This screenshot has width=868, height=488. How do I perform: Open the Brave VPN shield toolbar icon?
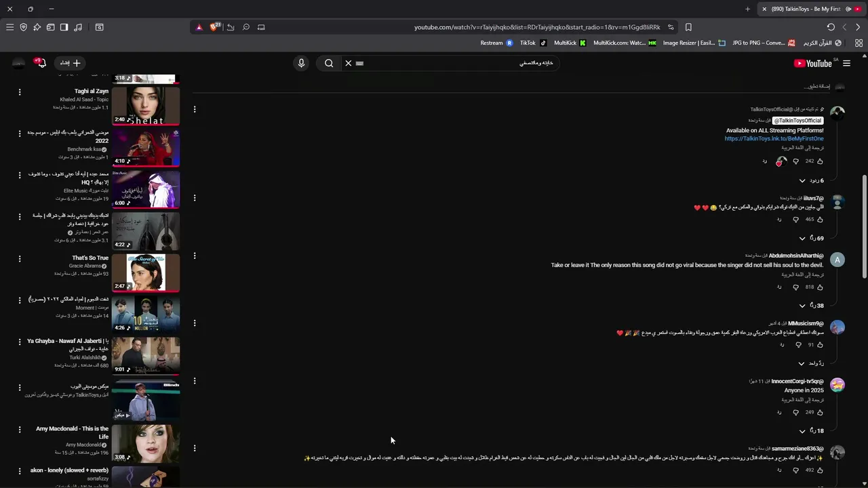pyautogui.click(x=23, y=27)
